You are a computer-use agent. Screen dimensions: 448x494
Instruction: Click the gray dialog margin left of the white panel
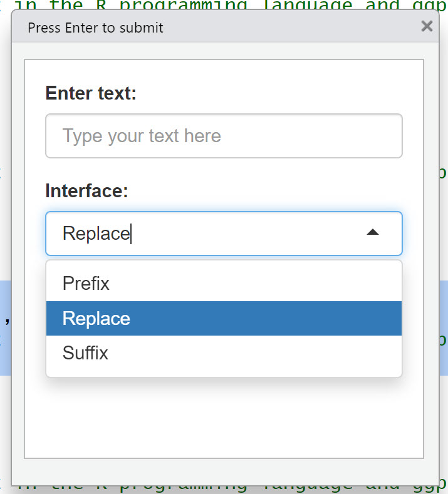pyautogui.click(x=18, y=250)
